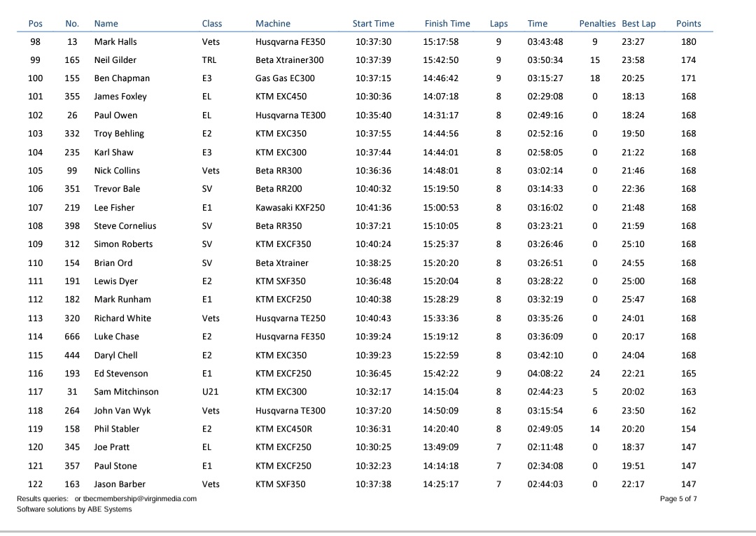Image resolution: width=756 pixels, height=536 pixels.
Task: Click the Penalties column header
Action: 597,24
